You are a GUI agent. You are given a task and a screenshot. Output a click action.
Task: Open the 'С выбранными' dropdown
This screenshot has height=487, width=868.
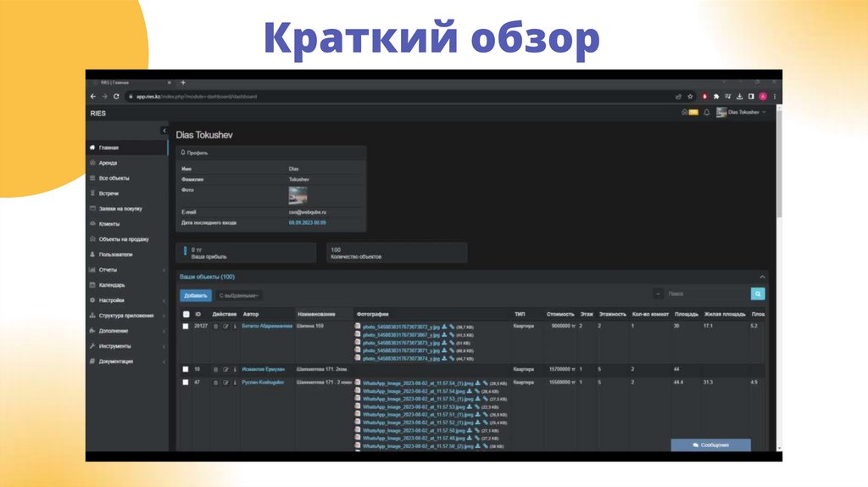pyautogui.click(x=239, y=295)
